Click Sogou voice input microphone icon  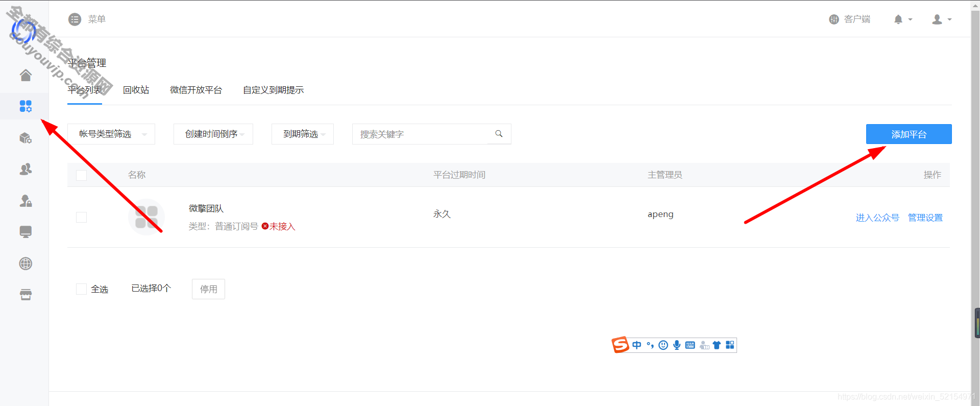[677, 345]
